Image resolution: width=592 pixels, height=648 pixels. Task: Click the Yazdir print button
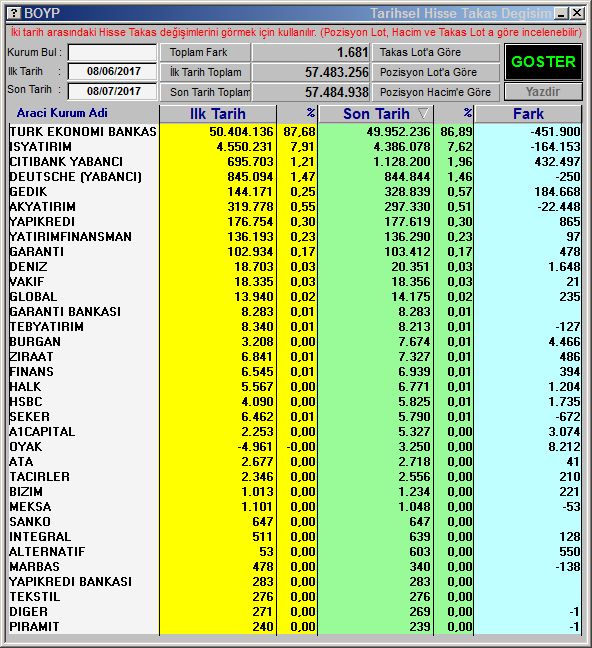click(x=543, y=92)
